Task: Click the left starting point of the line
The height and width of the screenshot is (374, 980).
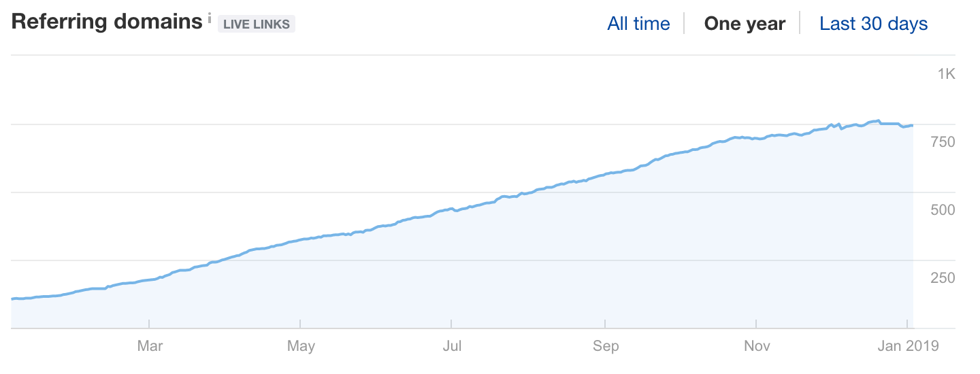Action: point(12,299)
